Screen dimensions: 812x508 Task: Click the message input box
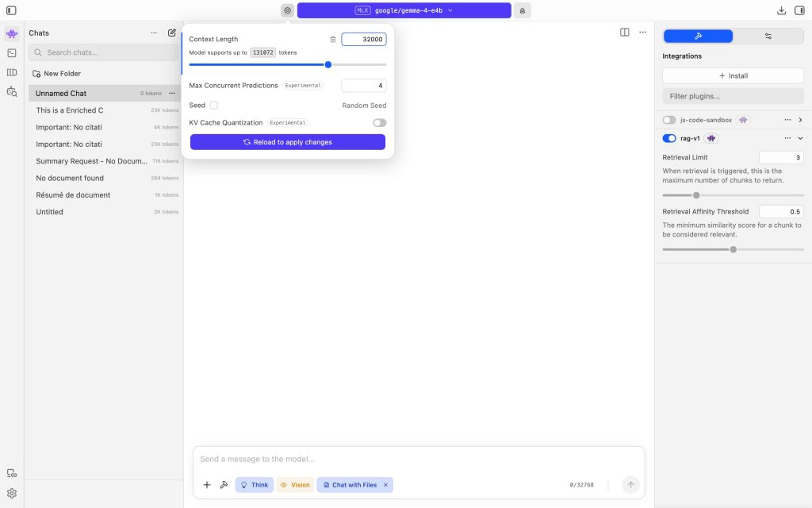(419, 460)
